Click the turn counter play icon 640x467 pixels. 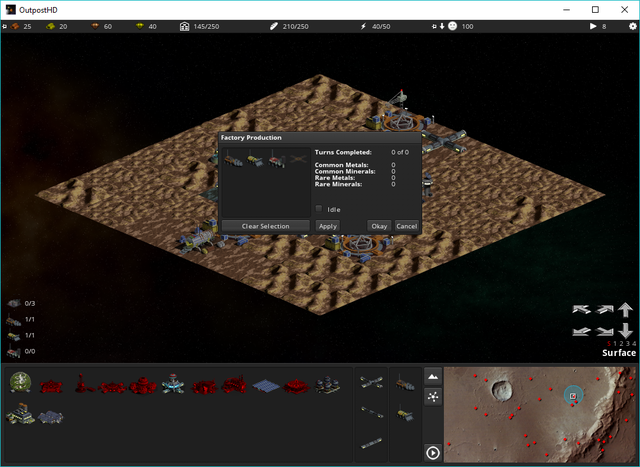click(x=593, y=26)
